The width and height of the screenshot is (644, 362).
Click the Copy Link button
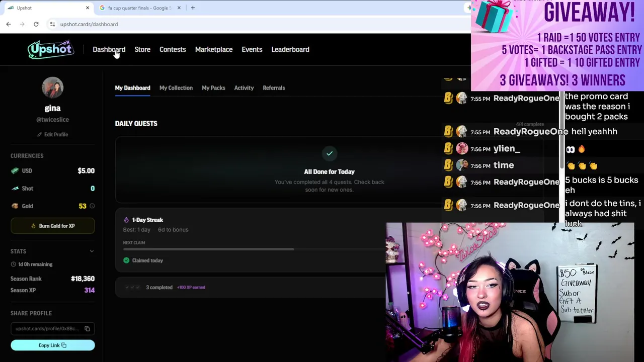click(x=52, y=345)
